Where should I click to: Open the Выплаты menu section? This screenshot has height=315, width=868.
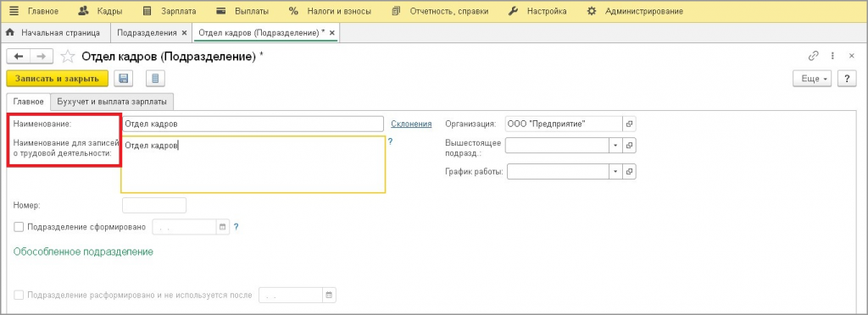click(x=242, y=10)
